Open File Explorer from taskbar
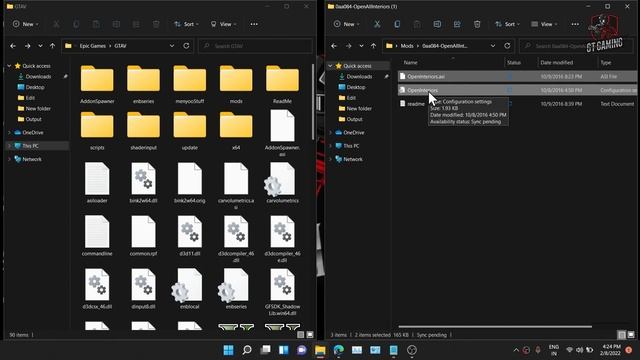 coord(320,350)
